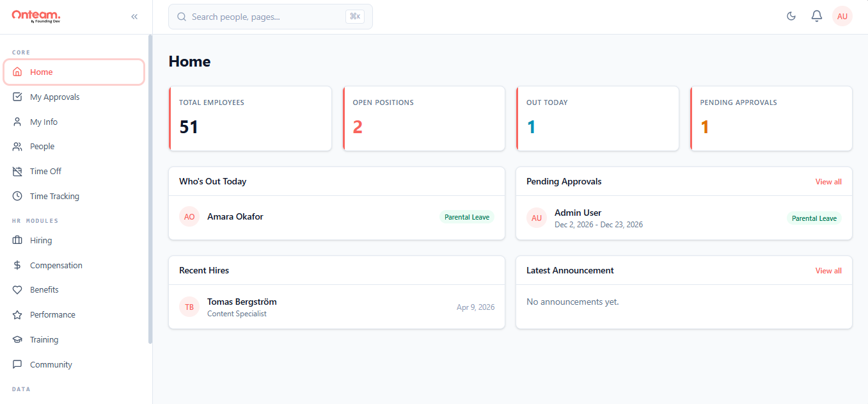The height and width of the screenshot is (404, 868).
Task: Open the AU user menu avatar in header
Action: point(842,16)
